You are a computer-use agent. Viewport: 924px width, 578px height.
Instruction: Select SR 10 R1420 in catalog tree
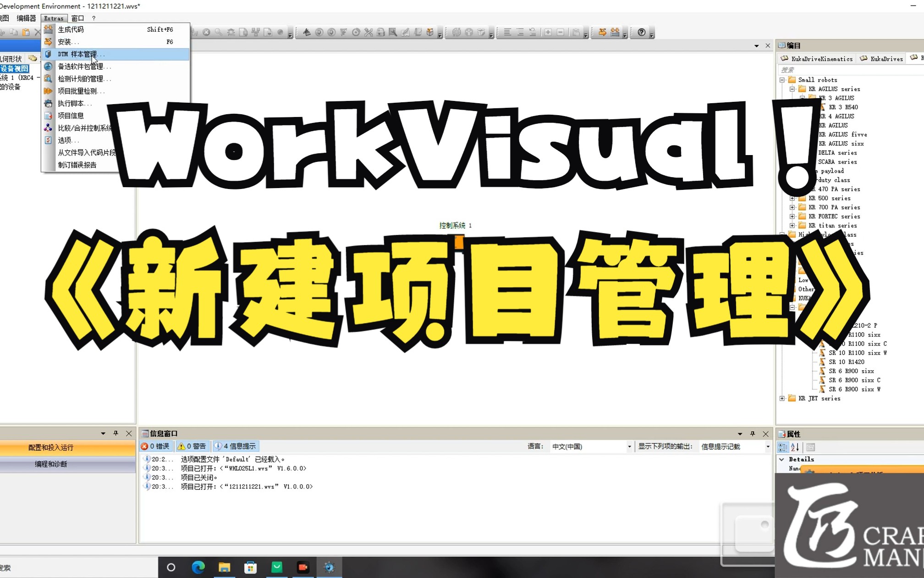click(x=846, y=362)
